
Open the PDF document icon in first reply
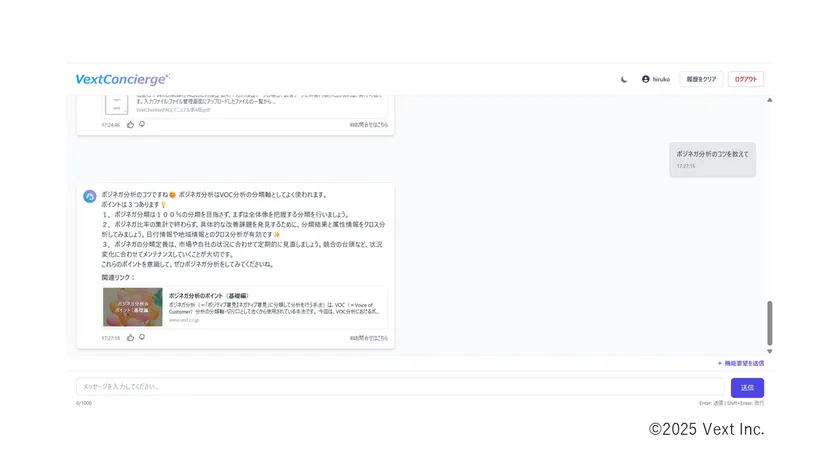(x=116, y=104)
